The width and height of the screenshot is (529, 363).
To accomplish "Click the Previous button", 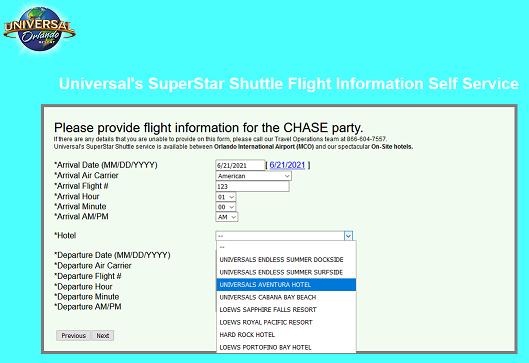I will pyautogui.click(x=74, y=335).
